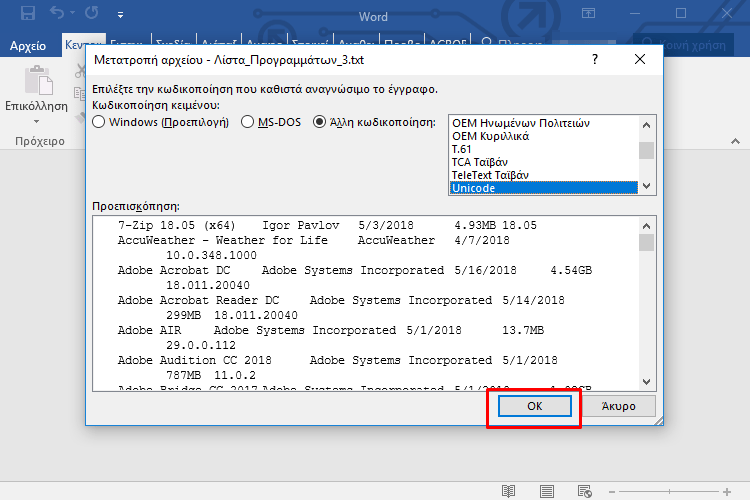
Task: Click the Redo icon in the quick access toolbar
Action: point(91,12)
